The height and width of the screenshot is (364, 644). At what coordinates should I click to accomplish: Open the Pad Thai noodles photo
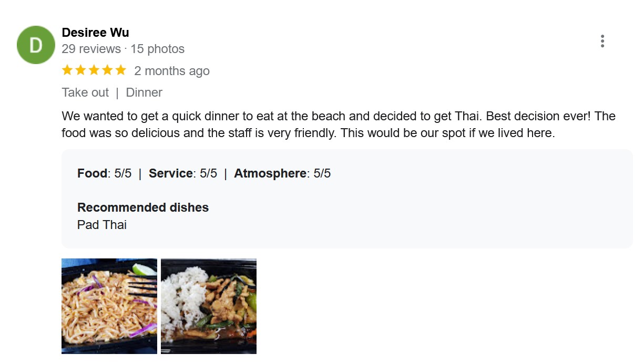(109, 306)
